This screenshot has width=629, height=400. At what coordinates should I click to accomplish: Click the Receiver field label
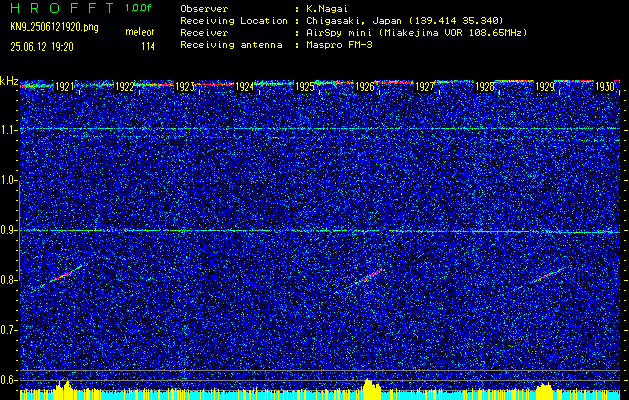(x=204, y=33)
